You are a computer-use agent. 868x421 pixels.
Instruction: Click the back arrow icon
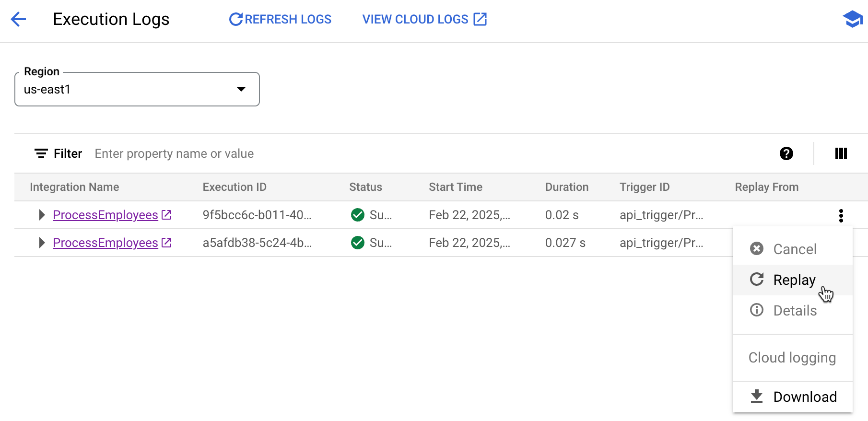18,19
